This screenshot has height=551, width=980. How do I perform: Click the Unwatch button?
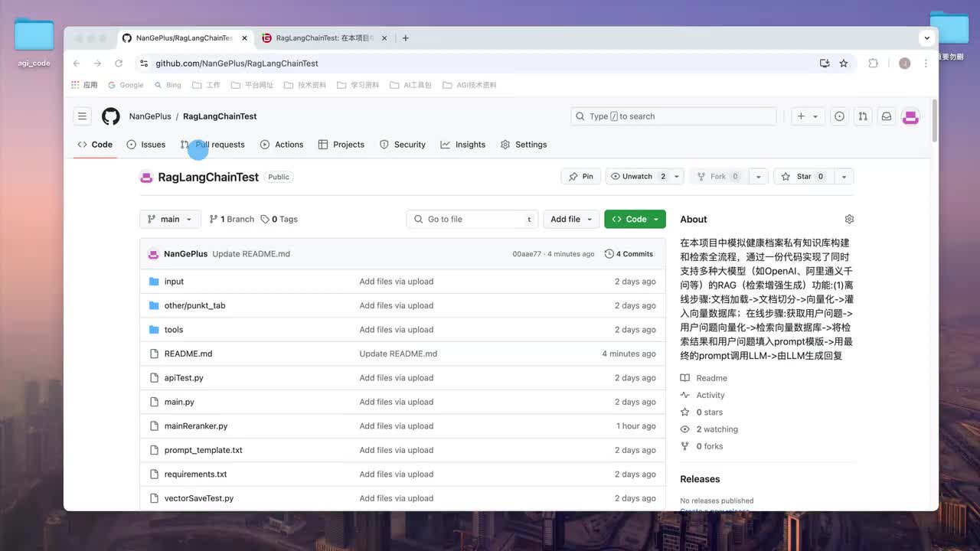pos(638,177)
